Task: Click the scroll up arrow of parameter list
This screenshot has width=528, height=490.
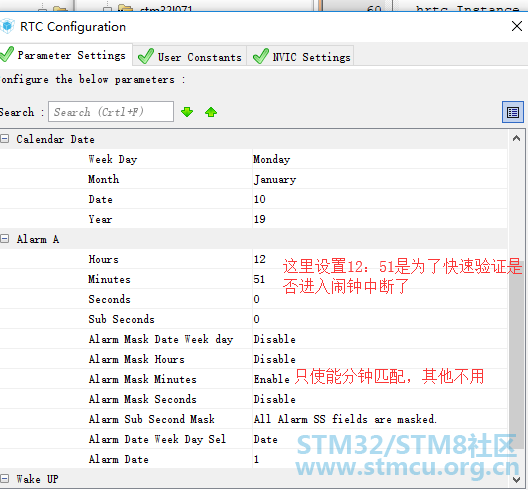Action: click(516, 138)
